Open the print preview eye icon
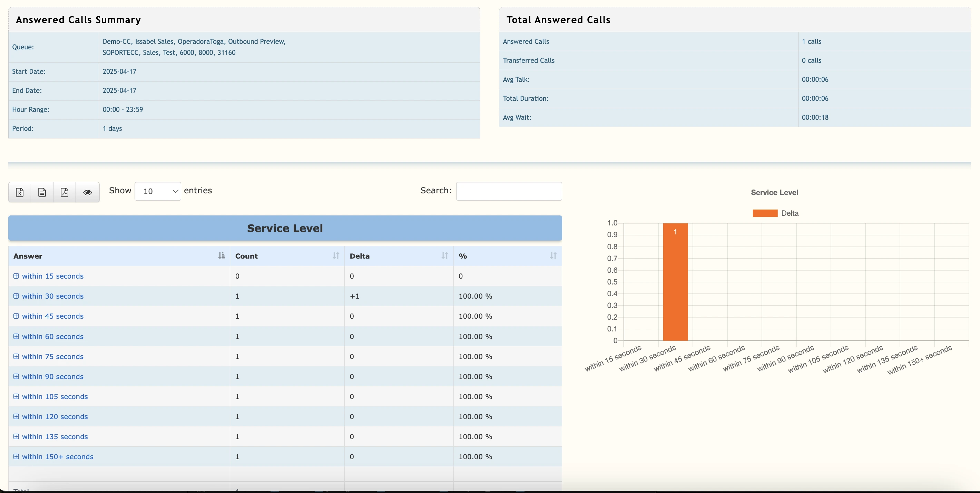The image size is (980, 493). [x=88, y=192]
